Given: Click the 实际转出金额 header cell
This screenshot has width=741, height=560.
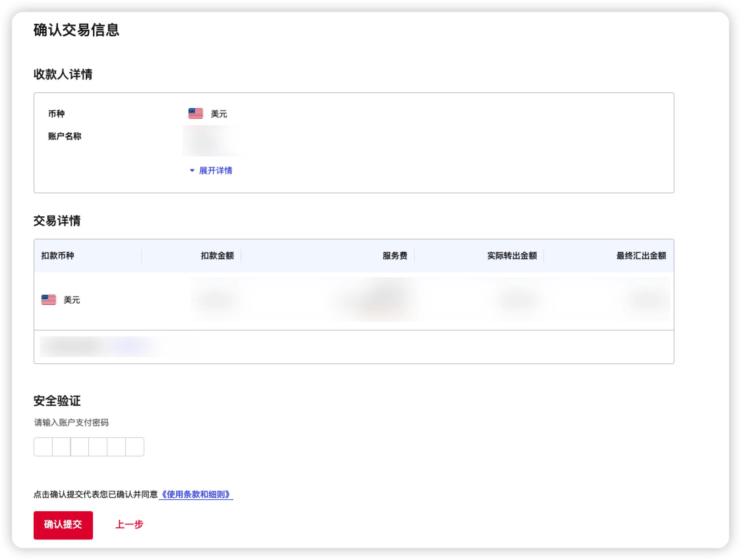Looking at the screenshot, I should [x=512, y=256].
